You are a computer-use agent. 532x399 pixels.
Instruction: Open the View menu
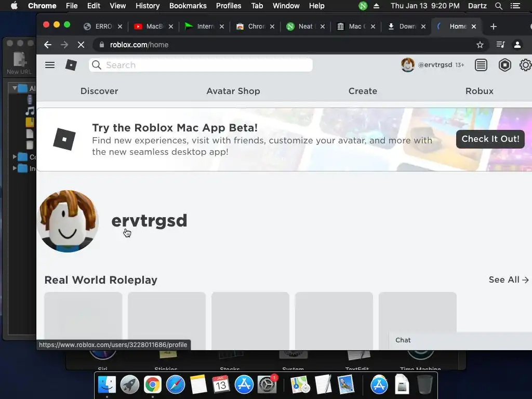pos(118,6)
